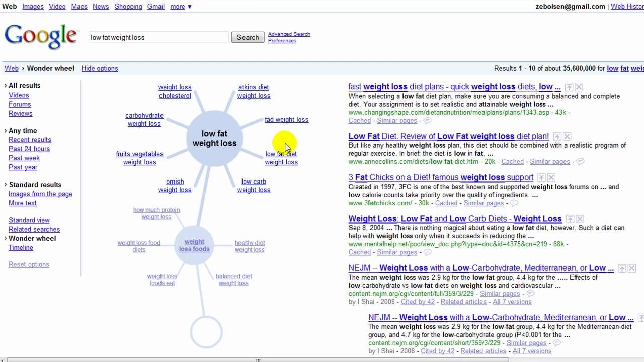This screenshot has width=644, height=362.
Task: Select 'Images from the page' option
Action: [40, 194]
